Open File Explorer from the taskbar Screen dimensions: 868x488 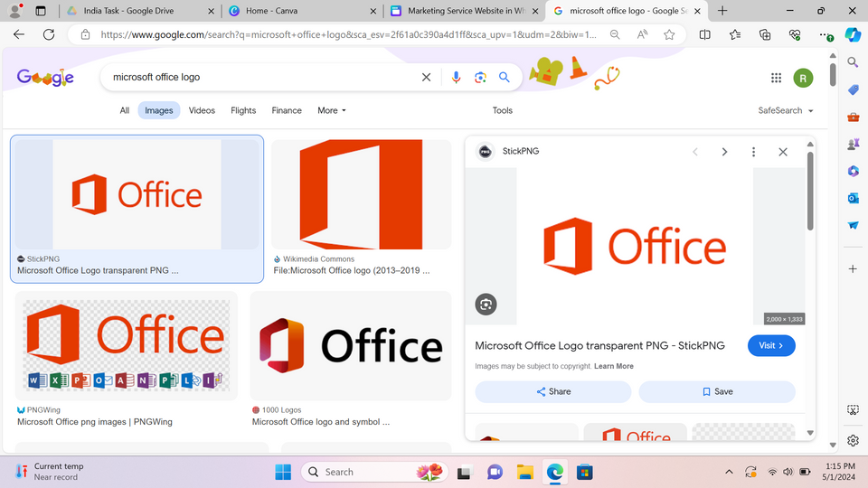(524, 472)
